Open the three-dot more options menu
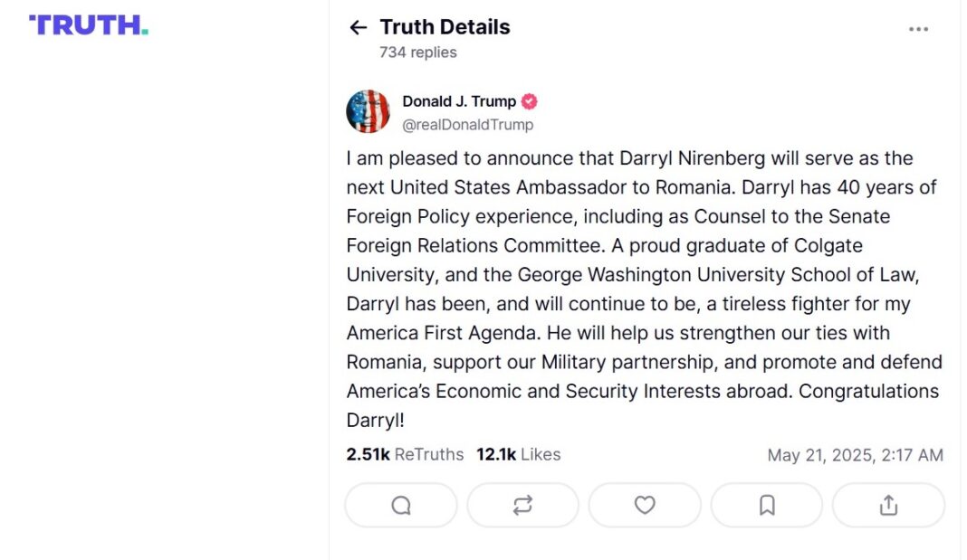967x560 pixels. 918,29
